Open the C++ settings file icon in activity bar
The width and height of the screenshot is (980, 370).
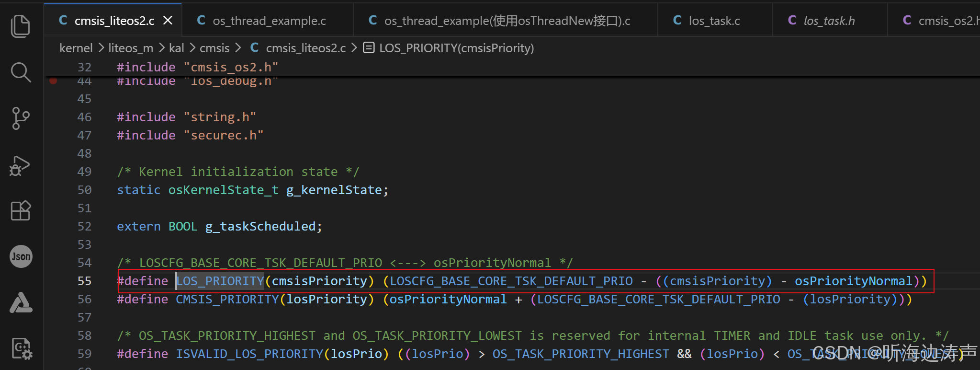point(21,349)
